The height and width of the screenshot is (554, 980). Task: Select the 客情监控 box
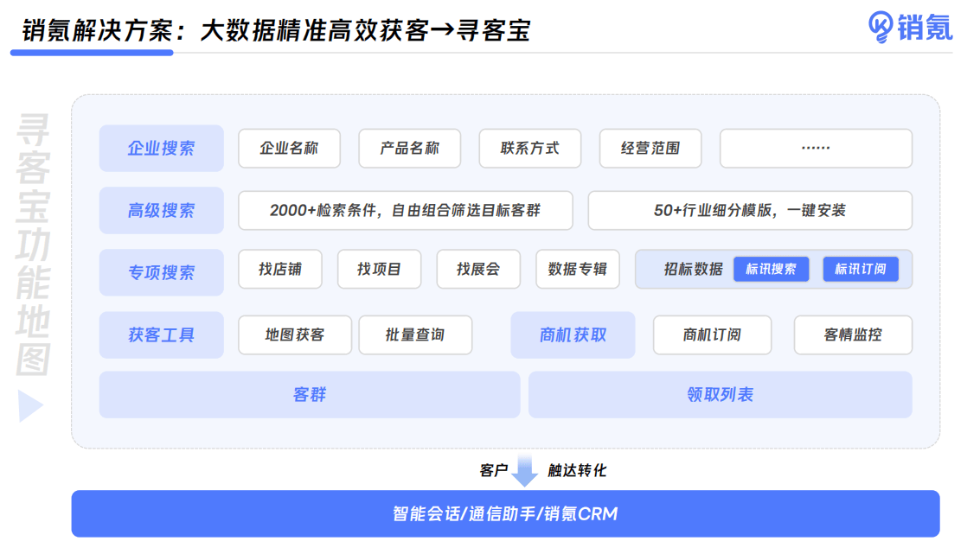coord(852,334)
